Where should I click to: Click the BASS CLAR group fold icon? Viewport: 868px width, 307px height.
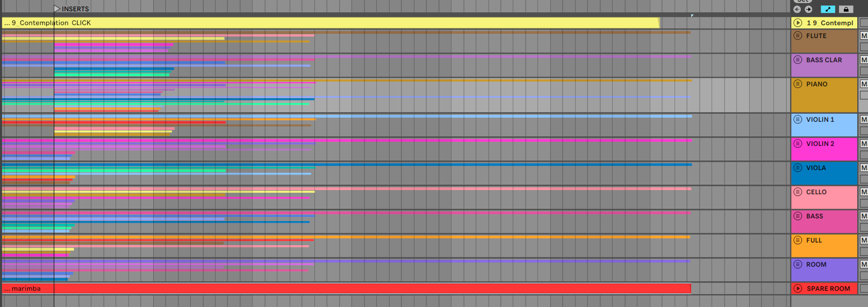(x=798, y=60)
